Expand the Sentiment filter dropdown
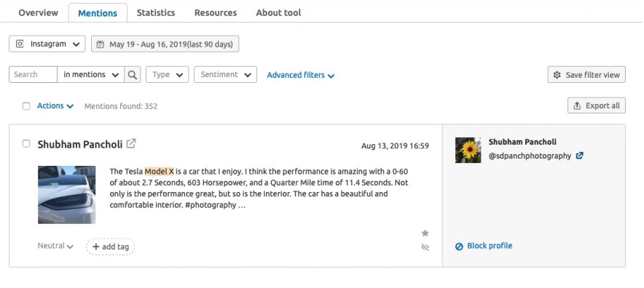 tap(226, 75)
